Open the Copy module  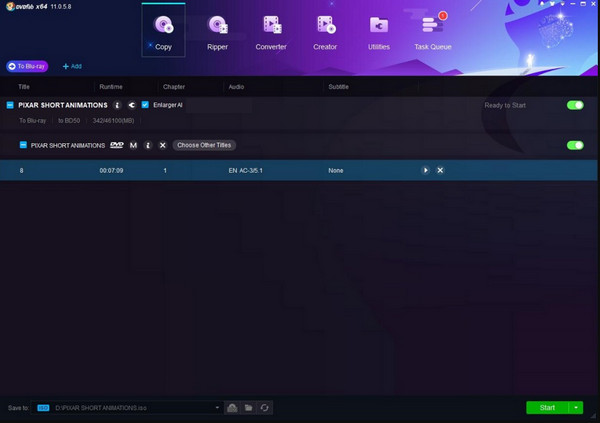pos(163,31)
